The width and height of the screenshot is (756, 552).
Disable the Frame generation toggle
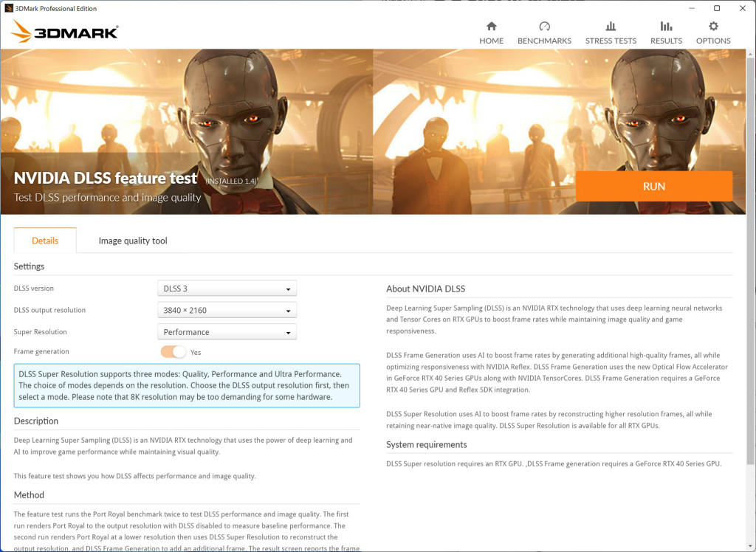pos(173,352)
